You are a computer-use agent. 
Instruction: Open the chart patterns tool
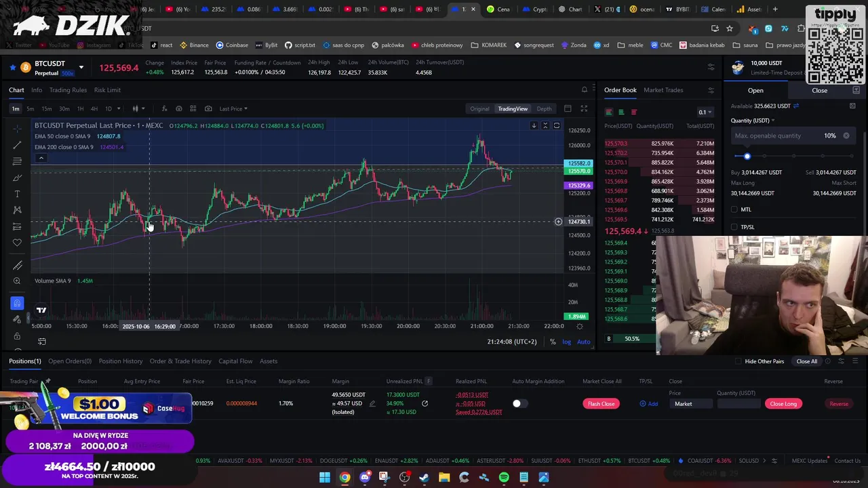(17, 210)
